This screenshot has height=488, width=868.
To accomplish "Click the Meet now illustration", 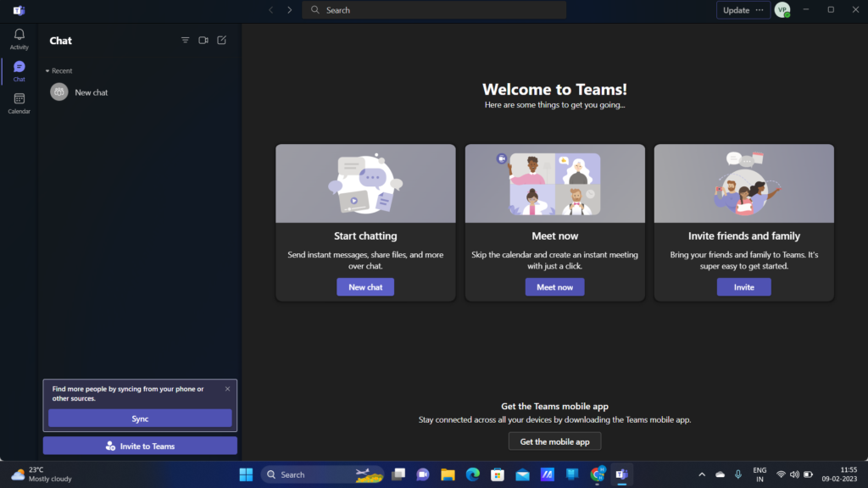I will coord(554,184).
